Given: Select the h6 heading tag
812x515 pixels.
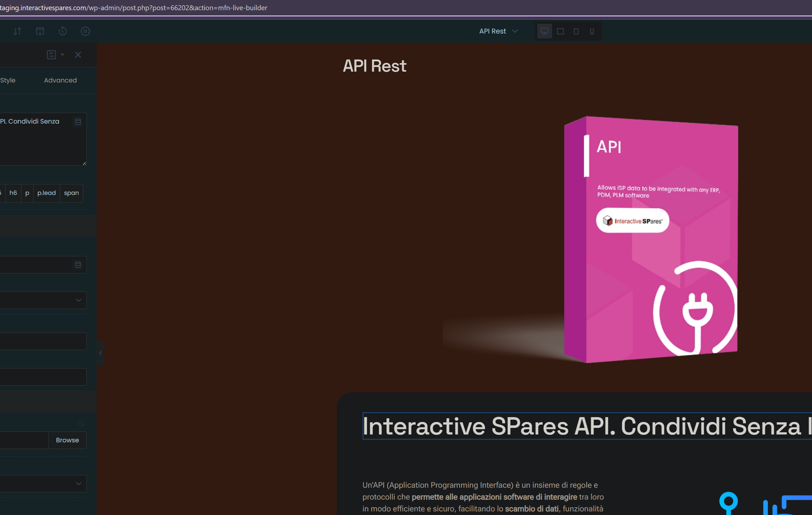Looking at the screenshot, I should coord(13,193).
